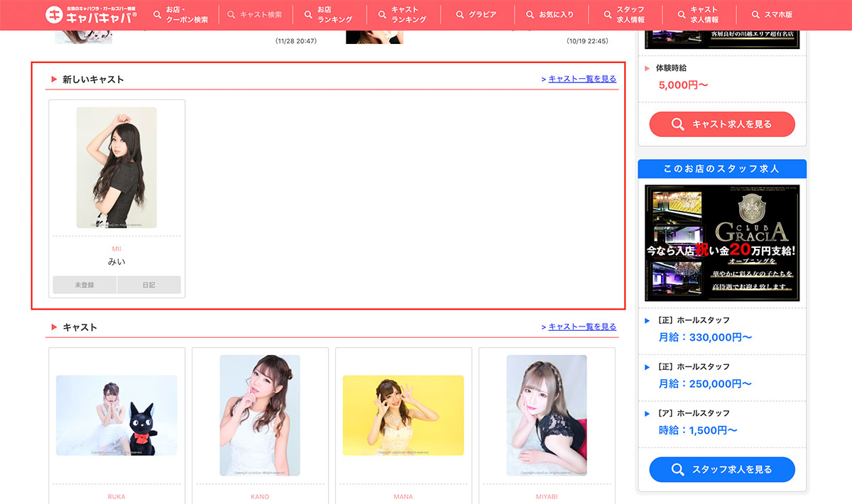This screenshot has height=504, width=852.
Task: Open お店ランキング from the header
Action: [328, 15]
